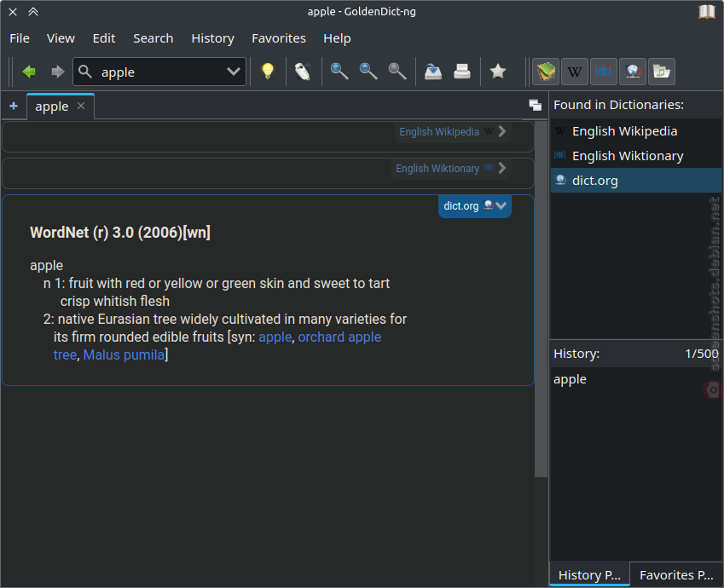Select dict.org in Found in Dictionaries
This screenshot has width=724, height=588.
tap(636, 181)
